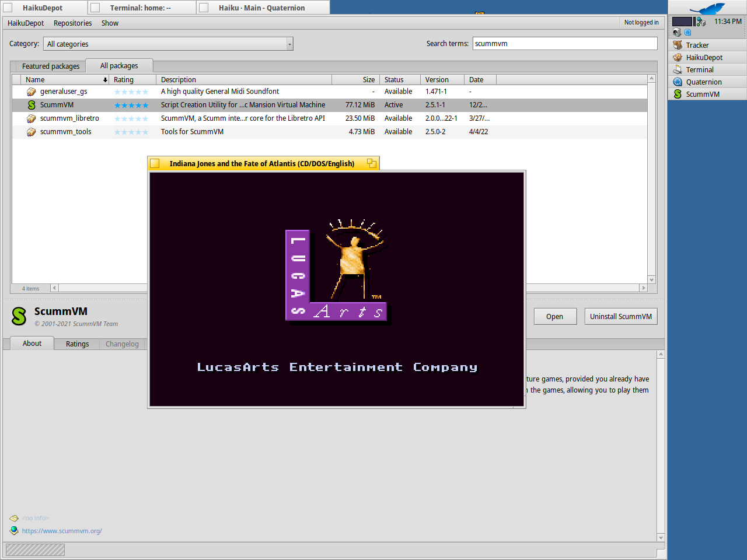Select scummvm_libretro package name
Image resolution: width=747 pixels, height=560 pixels.
[69, 118]
